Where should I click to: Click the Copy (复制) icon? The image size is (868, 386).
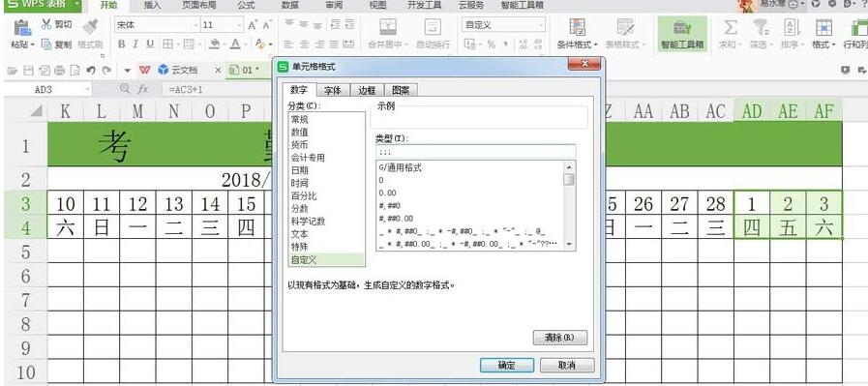pyautogui.click(x=46, y=45)
